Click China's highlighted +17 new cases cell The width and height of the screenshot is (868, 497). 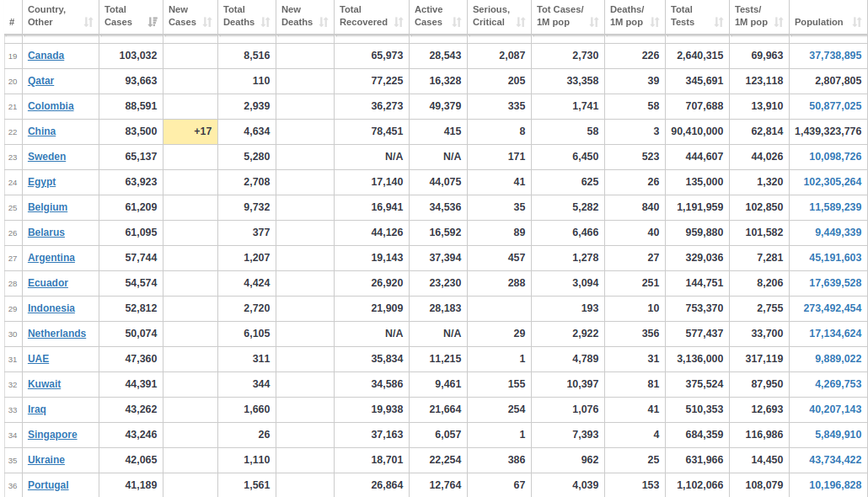(x=190, y=131)
